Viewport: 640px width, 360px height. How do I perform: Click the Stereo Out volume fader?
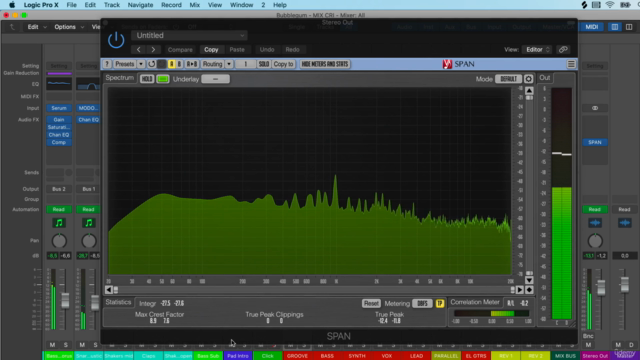pyautogui.click(x=601, y=287)
